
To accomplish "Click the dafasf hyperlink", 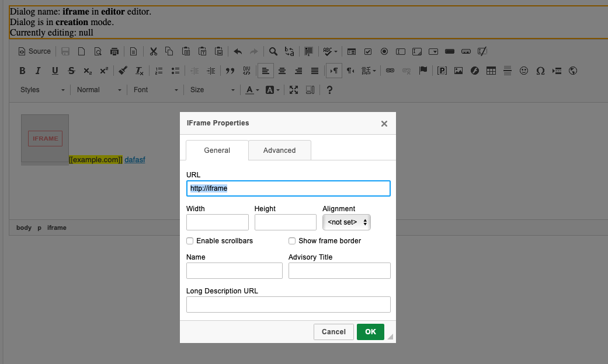I will click(x=134, y=159).
